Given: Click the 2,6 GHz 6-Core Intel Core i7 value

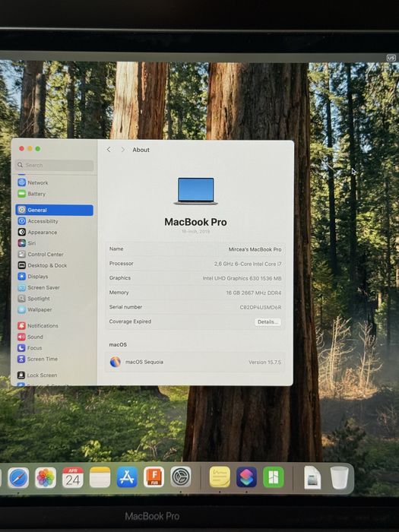Looking at the screenshot, I should coord(248,264).
